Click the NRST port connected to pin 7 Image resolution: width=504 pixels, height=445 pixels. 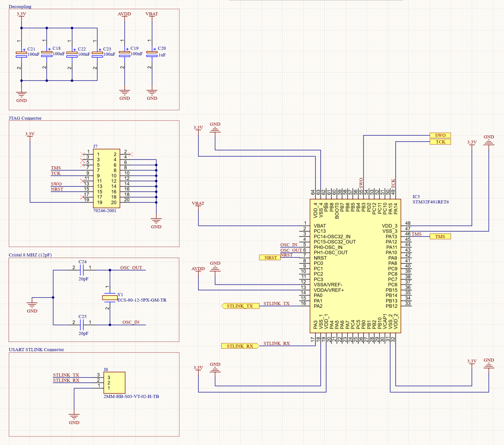point(270,257)
